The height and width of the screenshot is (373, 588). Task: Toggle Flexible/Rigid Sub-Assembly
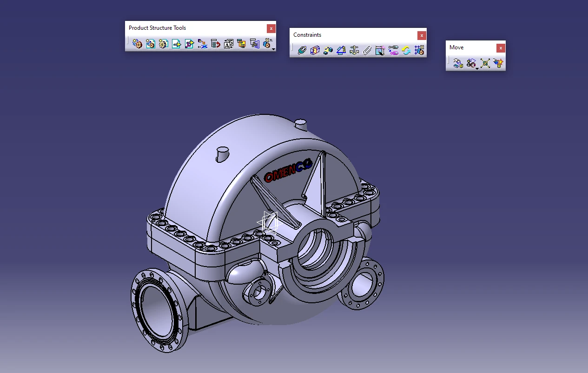click(x=393, y=50)
